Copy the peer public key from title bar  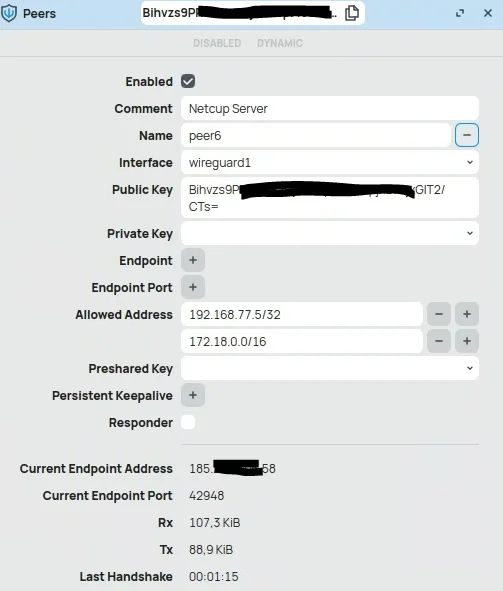(352, 13)
